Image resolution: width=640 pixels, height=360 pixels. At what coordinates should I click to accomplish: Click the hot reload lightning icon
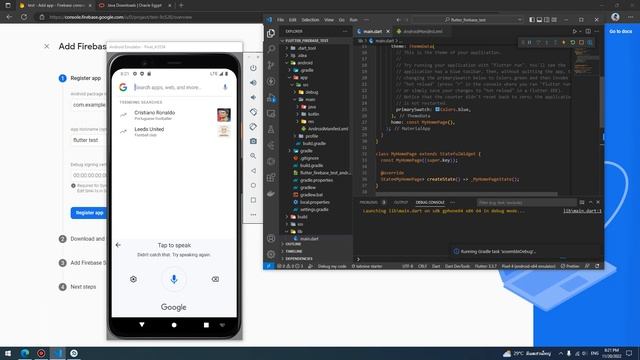(x=564, y=42)
